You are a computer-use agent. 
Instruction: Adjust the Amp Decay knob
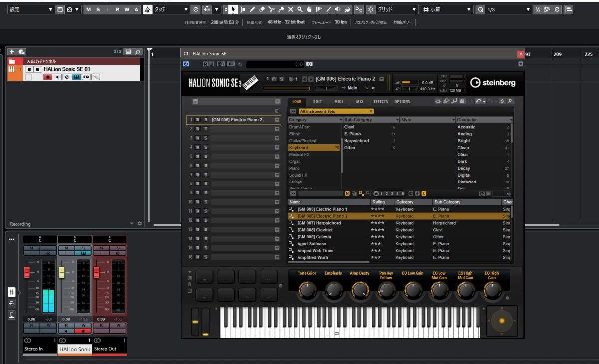click(360, 290)
